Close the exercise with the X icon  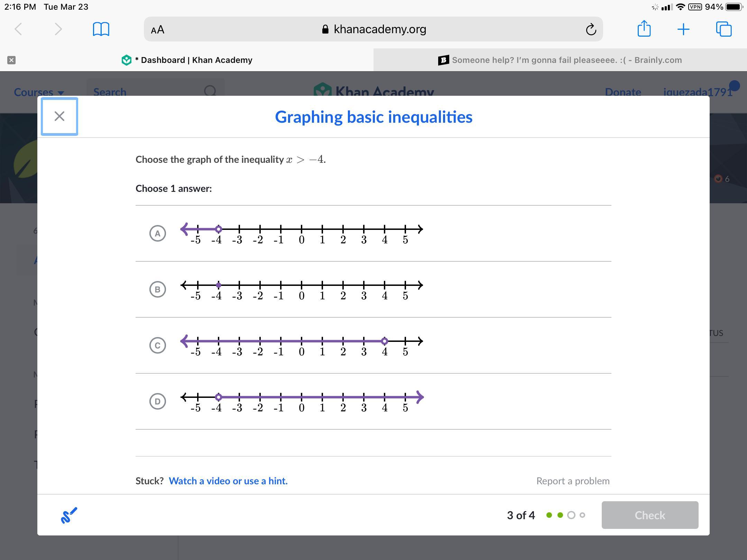coord(59,116)
